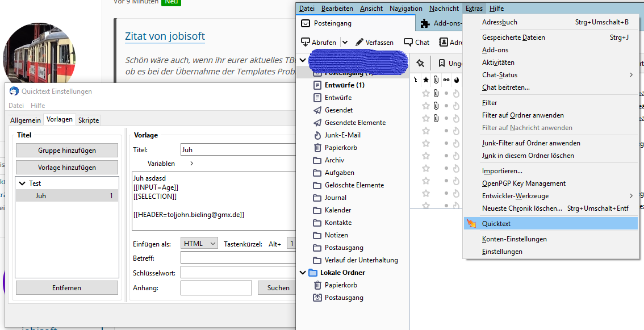Toggle read status dot on first message
Image resolution: width=644 pixels, height=330 pixels.
point(446,94)
